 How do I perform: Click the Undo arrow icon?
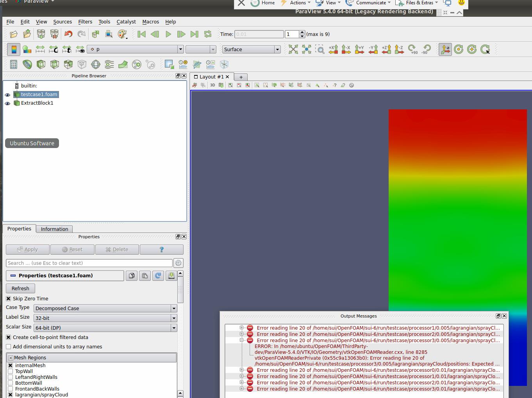tap(68, 34)
